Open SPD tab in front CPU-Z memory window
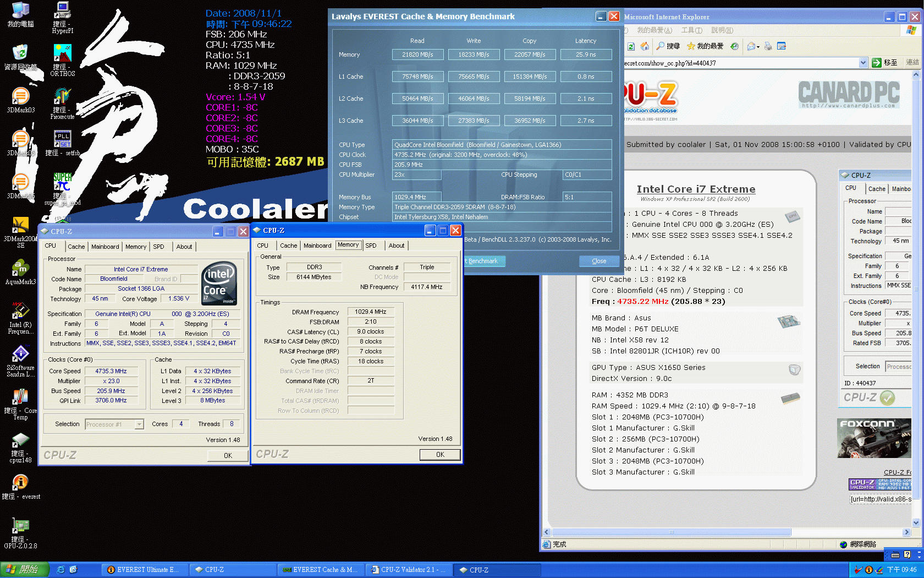Image resolution: width=924 pixels, height=578 pixels. coord(371,246)
